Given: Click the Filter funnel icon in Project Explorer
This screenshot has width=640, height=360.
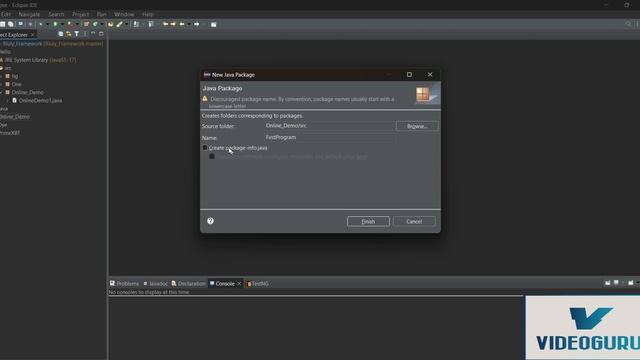Looking at the screenshot, I should [x=76, y=34].
